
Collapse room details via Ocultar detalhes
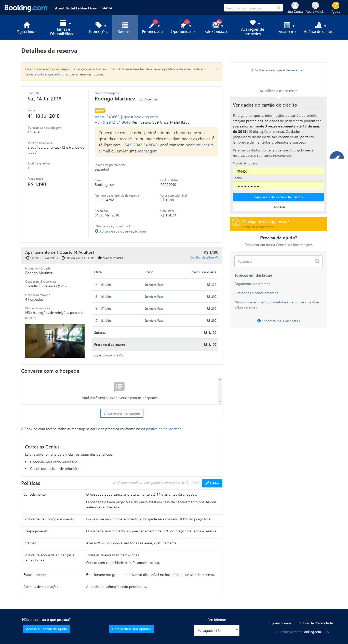[x=204, y=257]
